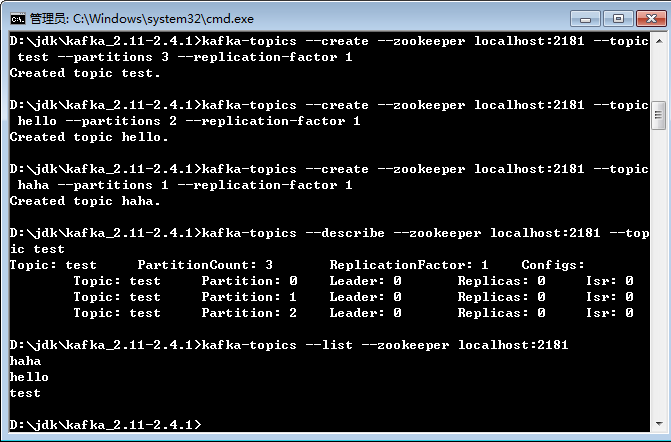The image size is (671, 442).
Task: Click "haha" in the topic list output
Action: pos(25,361)
